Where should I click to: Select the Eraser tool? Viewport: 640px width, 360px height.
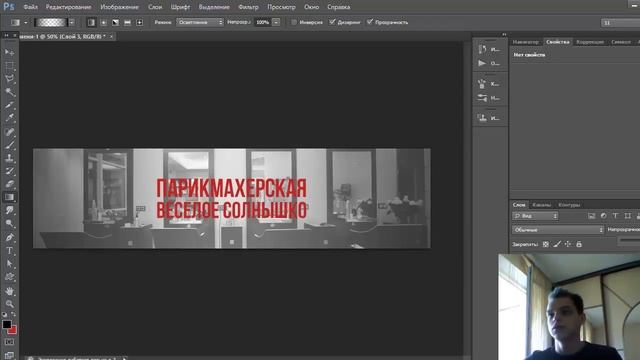tap(9, 184)
